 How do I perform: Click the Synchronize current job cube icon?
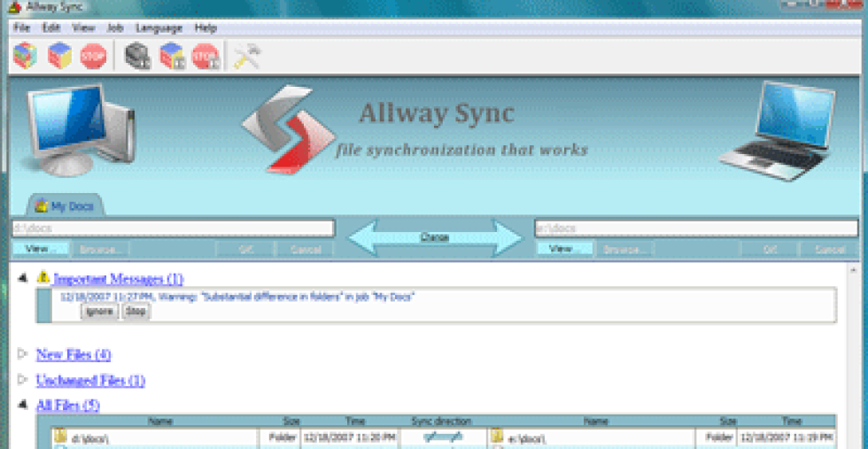pos(172,56)
